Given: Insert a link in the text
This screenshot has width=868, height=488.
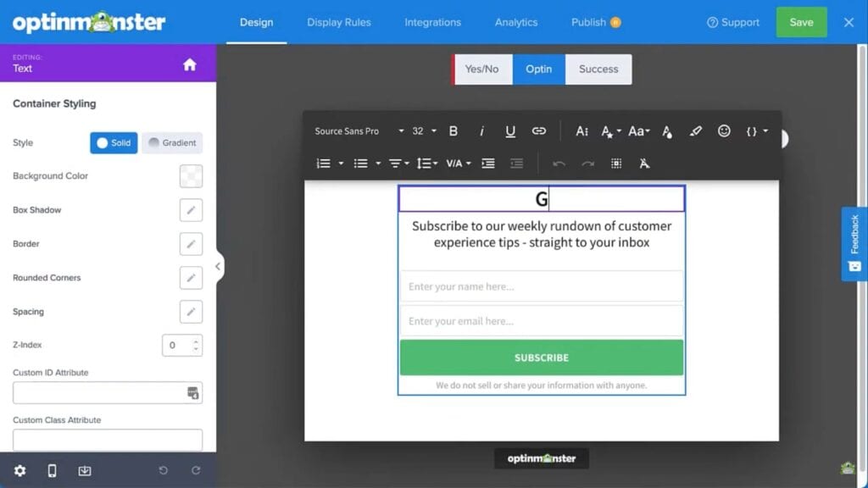Looking at the screenshot, I should [x=538, y=131].
